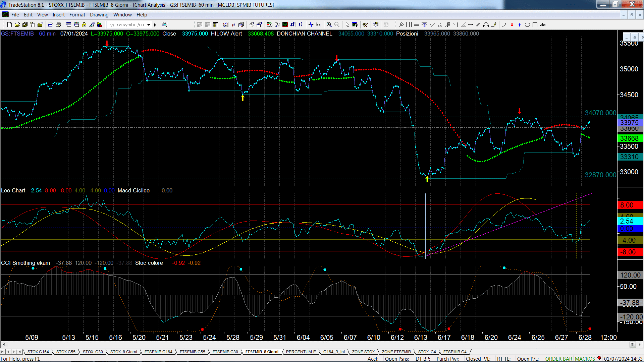Switch to the STOX 8 Giorni tab
The width and height of the screenshot is (644, 362).
tap(124, 352)
